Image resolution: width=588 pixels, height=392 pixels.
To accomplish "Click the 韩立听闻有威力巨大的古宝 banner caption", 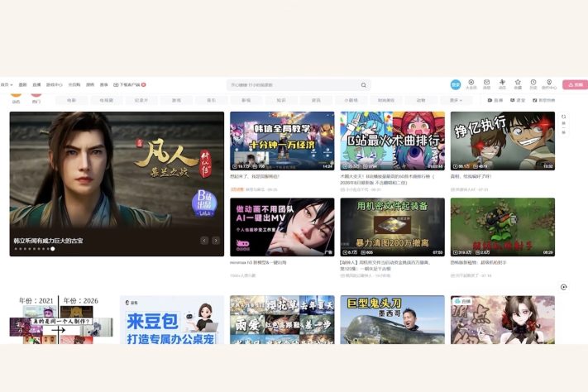I will (x=48, y=241).
